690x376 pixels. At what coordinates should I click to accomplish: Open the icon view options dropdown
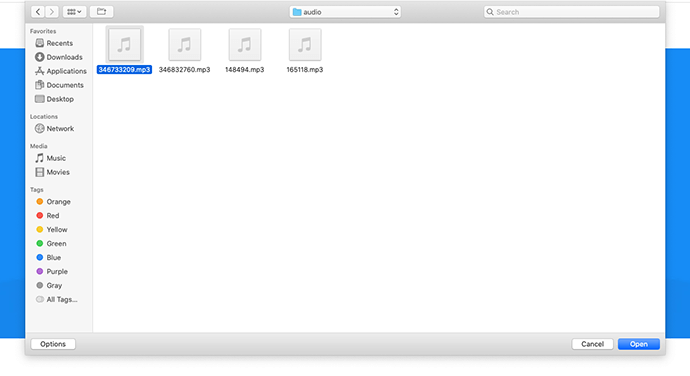tap(74, 12)
